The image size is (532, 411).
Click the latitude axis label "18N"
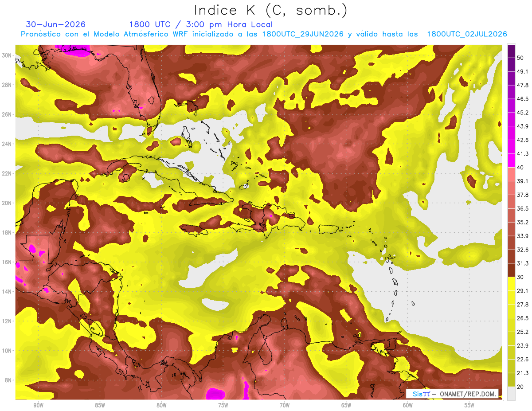coord(8,232)
